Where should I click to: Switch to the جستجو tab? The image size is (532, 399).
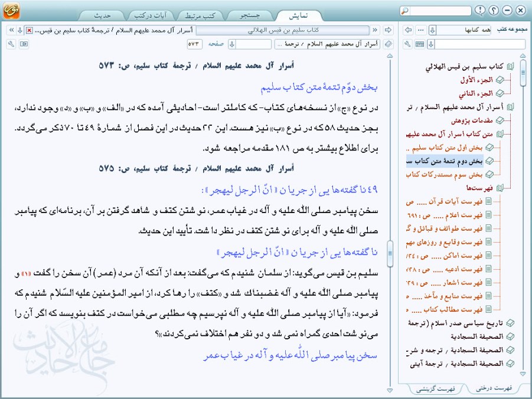250,15
